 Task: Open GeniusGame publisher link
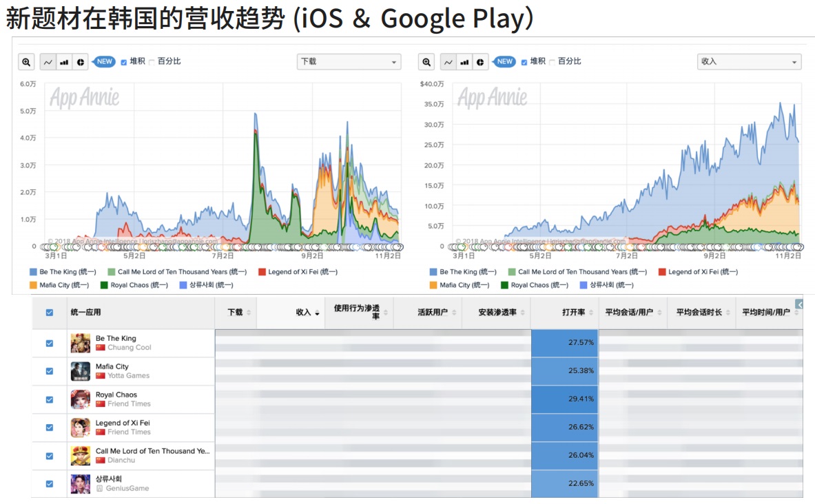pyautogui.click(x=127, y=488)
